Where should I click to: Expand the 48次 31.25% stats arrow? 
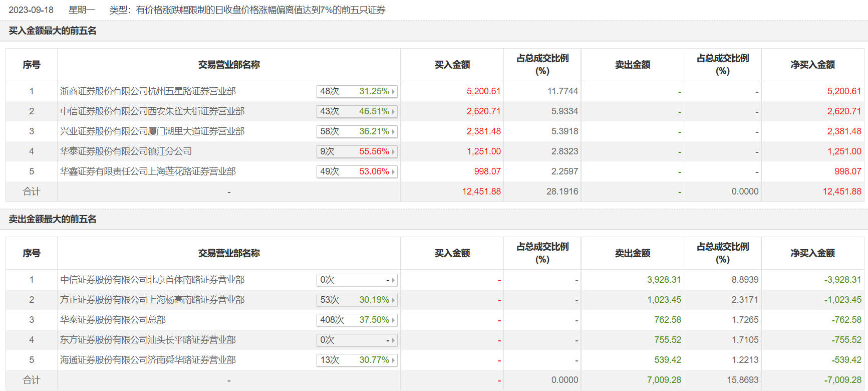pos(393,92)
